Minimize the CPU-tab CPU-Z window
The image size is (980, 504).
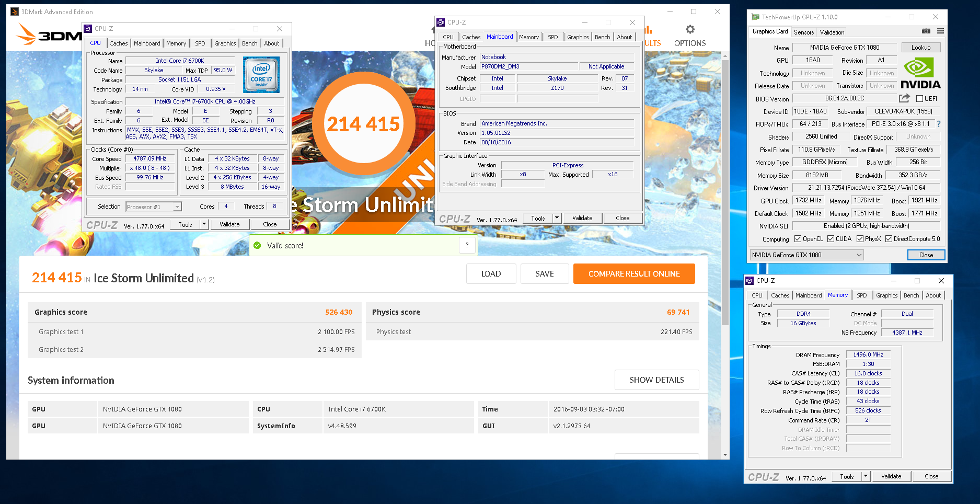[232, 29]
